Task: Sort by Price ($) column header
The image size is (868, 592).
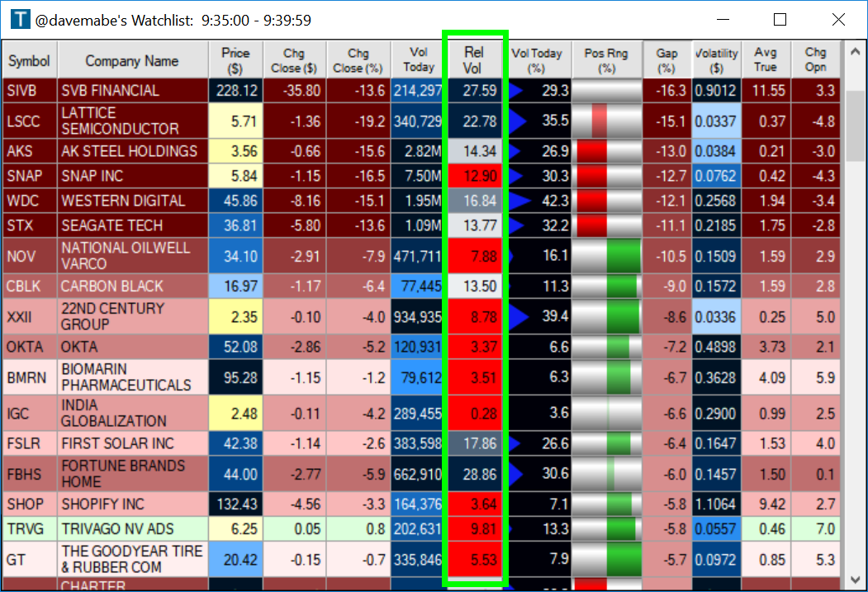Action: 236,60
